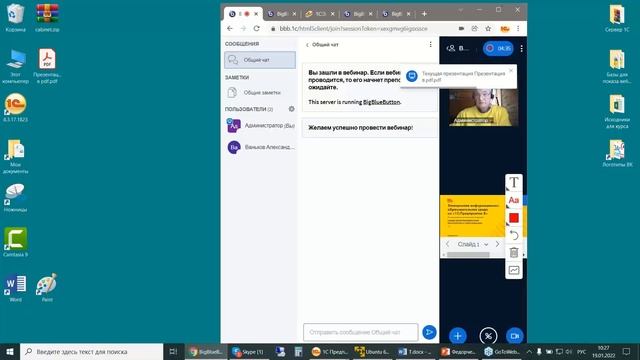This screenshot has width=640, height=360.
Task: Follow the BigBlueButton link in chat
Action: [x=381, y=102]
